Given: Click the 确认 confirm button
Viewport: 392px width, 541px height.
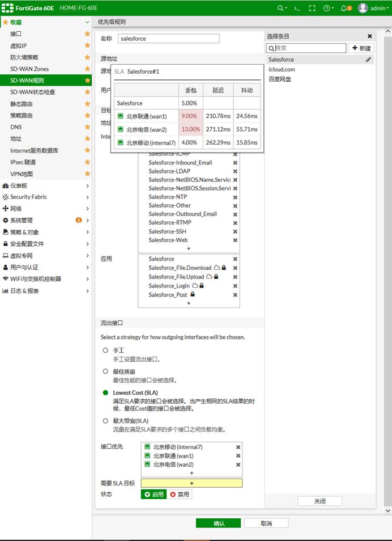Looking at the screenshot, I should click(218, 523).
